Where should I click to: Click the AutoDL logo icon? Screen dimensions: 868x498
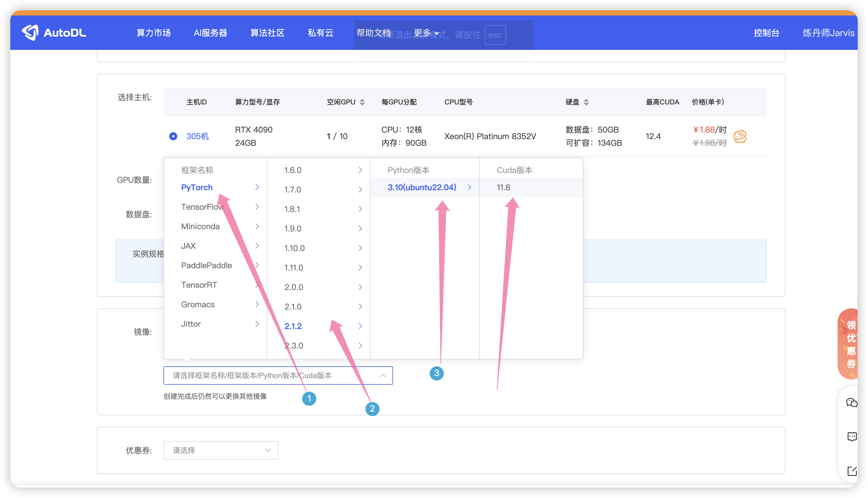tap(30, 32)
